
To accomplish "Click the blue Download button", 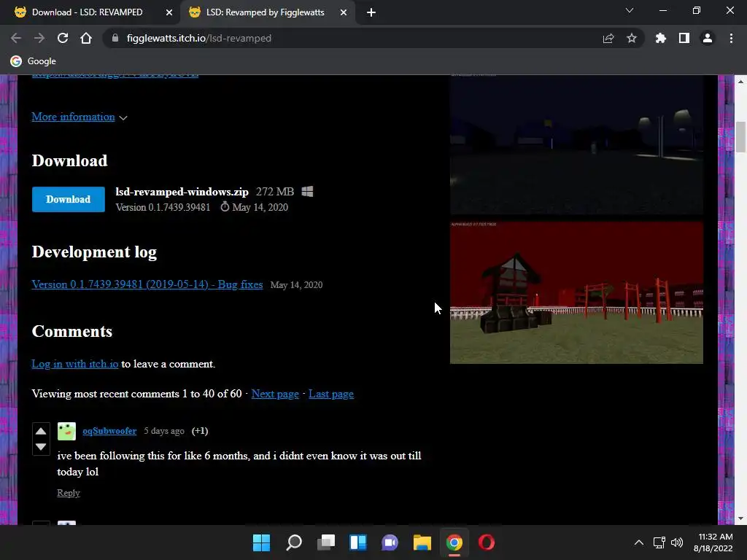I will (68, 200).
